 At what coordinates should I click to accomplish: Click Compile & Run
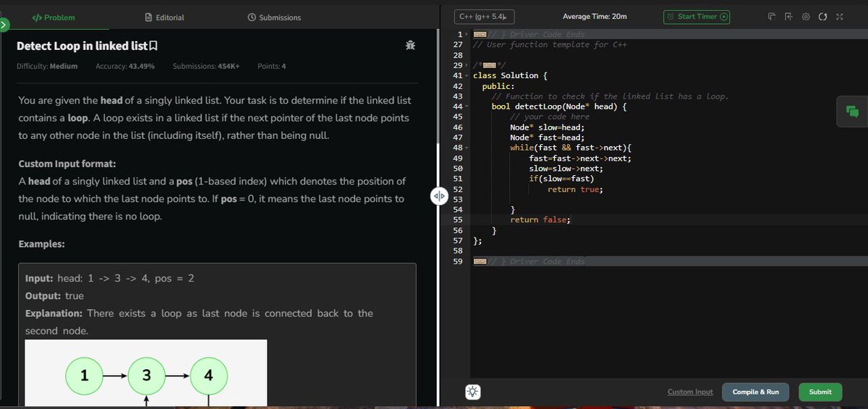(x=755, y=392)
